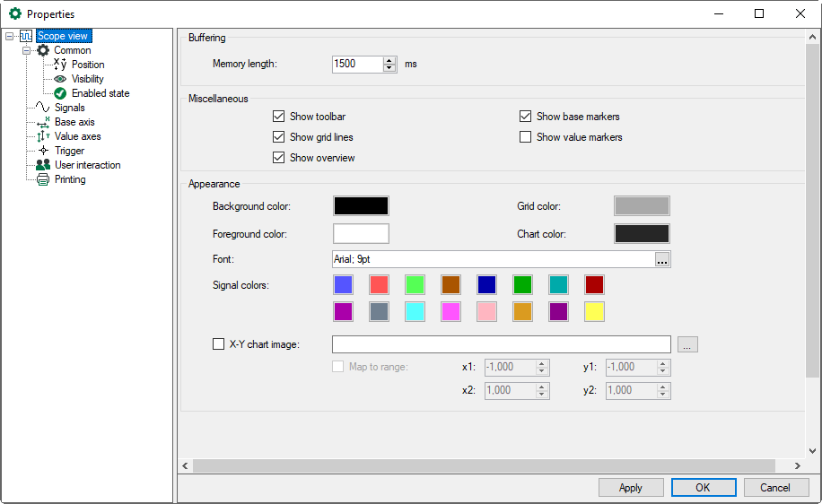Enable the Show value markers checkbox
Image resolution: width=822 pixels, height=504 pixels.
click(526, 137)
